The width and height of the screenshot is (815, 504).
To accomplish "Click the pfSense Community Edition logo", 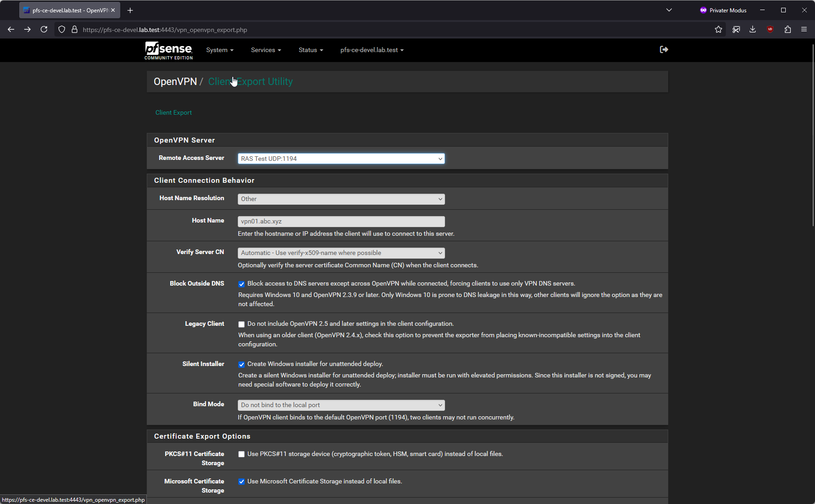I will (169, 50).
